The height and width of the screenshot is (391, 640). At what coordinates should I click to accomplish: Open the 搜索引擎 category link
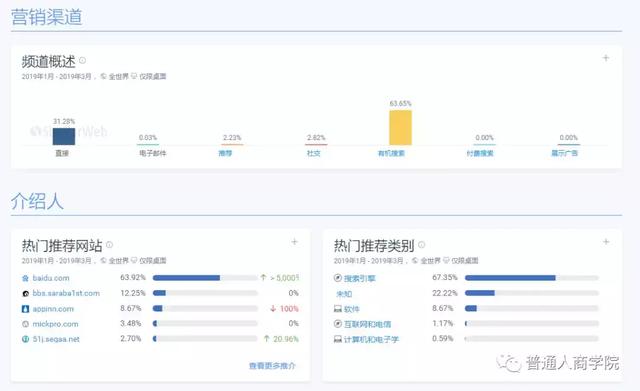point(360,278)
